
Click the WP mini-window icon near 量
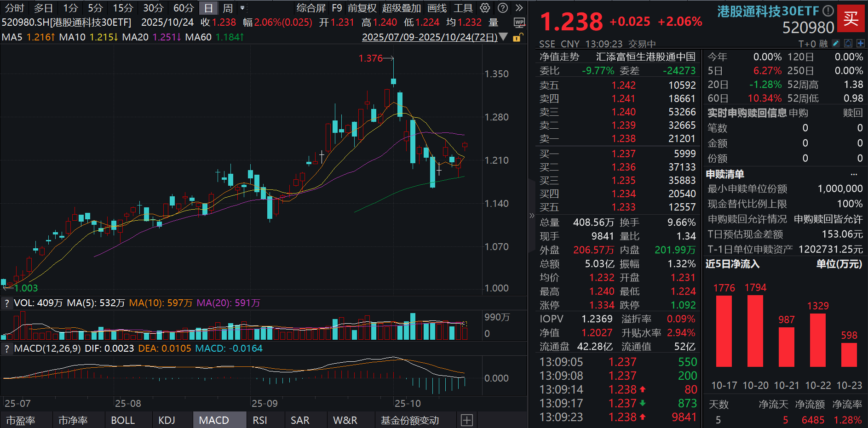coord(520,23)
